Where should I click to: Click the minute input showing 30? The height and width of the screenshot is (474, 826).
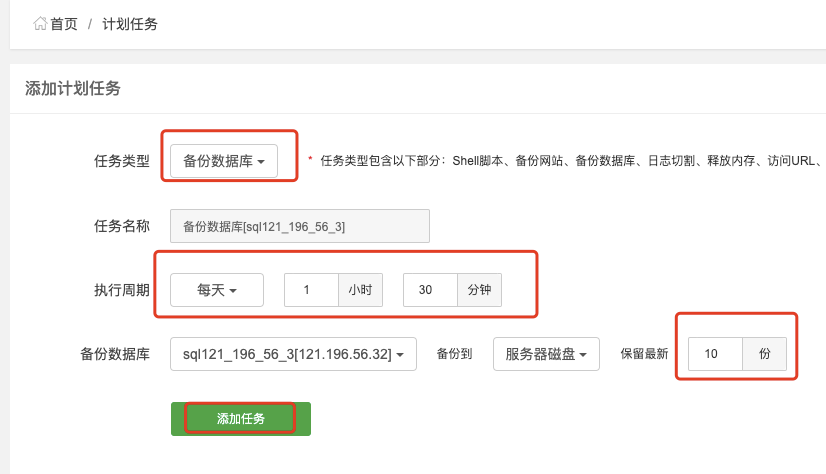coord(430,290)
